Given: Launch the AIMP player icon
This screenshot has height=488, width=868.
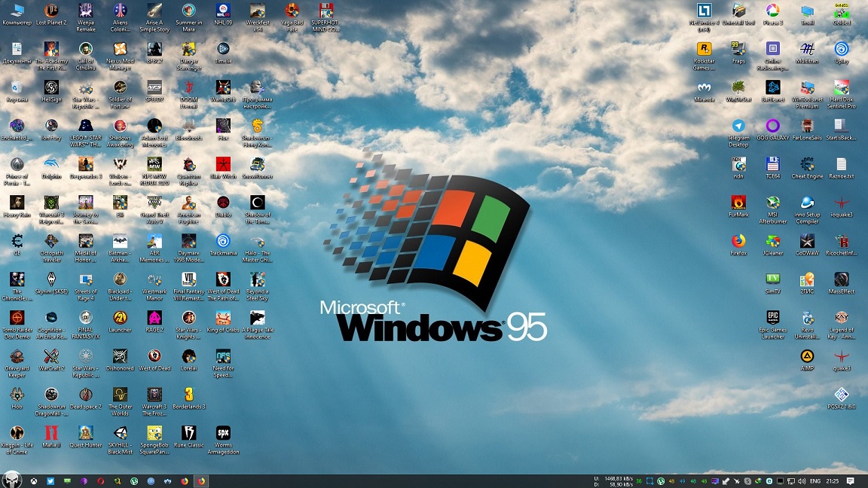Looking at the screenshot, I should pyautogui.click(x=807, y=358).
